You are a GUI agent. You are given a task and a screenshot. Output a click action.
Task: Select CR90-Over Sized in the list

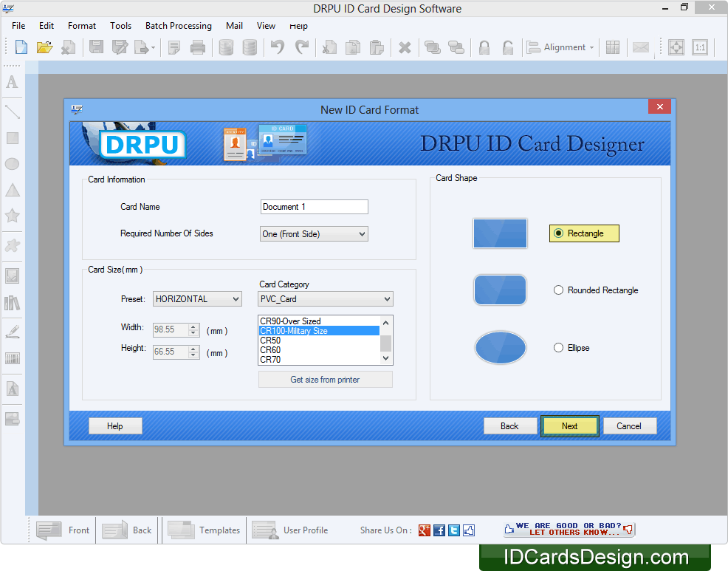[319, 321]
